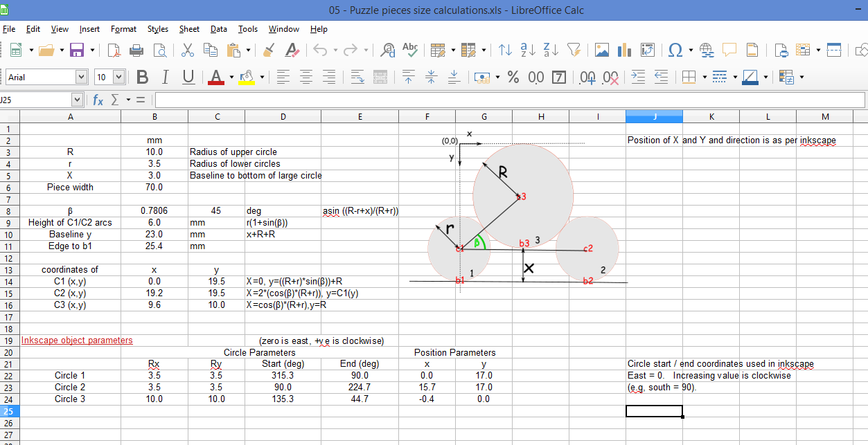Open the Format menu
The width and height of the screenshot is (868, 445).
point(123,29)
